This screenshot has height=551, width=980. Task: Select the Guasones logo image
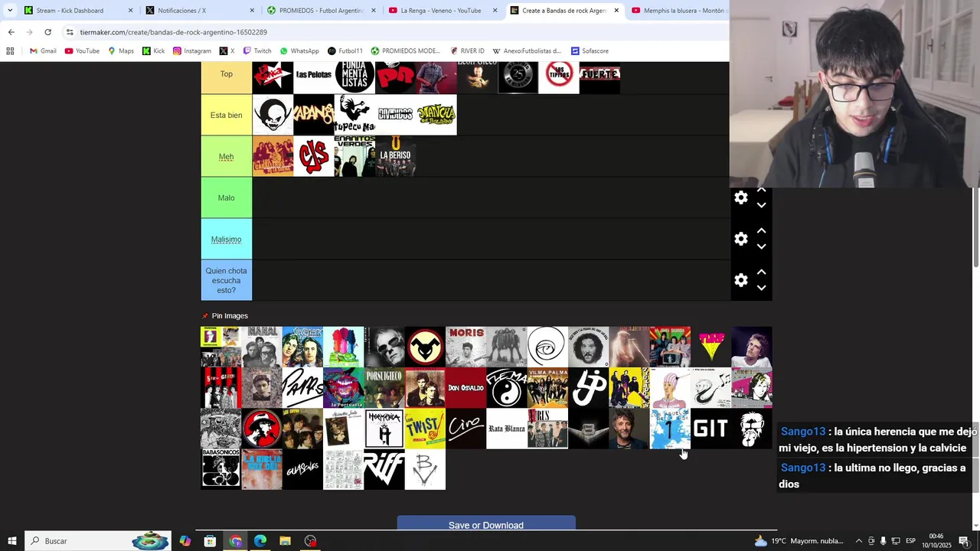[x=302, y=469]
